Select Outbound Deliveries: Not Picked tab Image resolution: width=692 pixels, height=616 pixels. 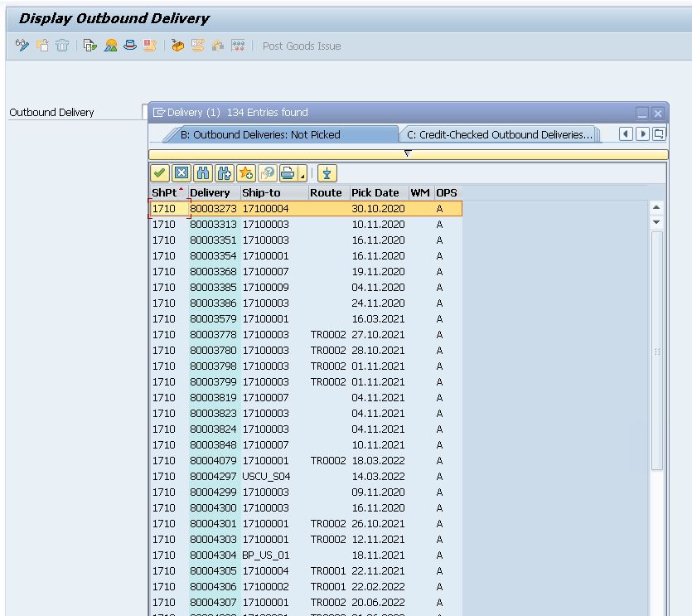click(260, 134)
